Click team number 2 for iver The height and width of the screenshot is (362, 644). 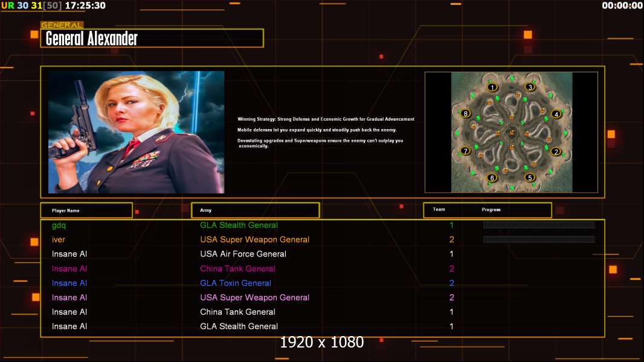tap(451, 240)
